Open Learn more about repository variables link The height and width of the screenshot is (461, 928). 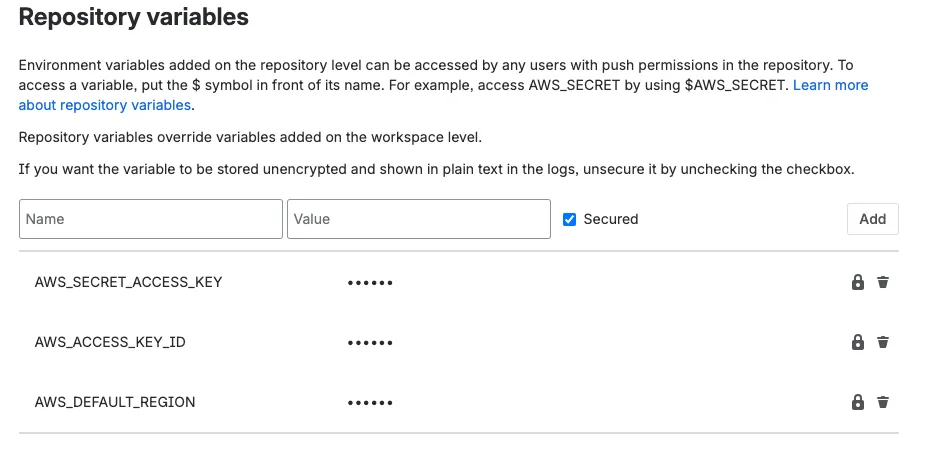click(830, 86)
